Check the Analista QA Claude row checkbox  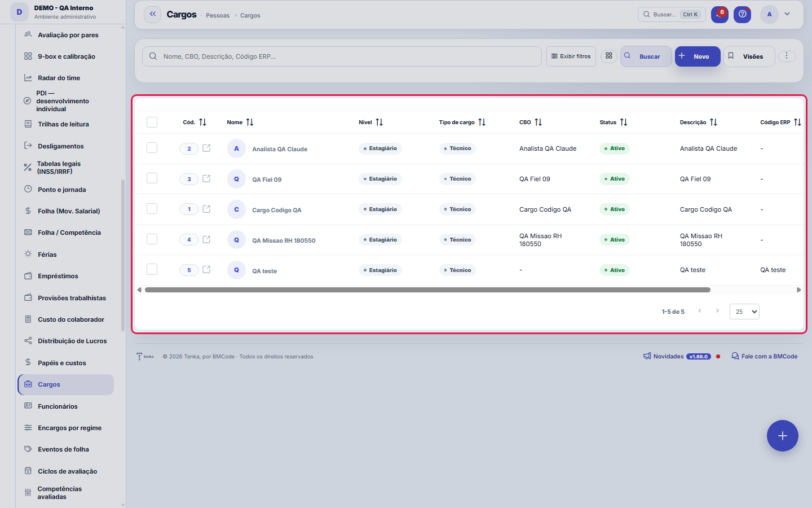coord(152,147)
